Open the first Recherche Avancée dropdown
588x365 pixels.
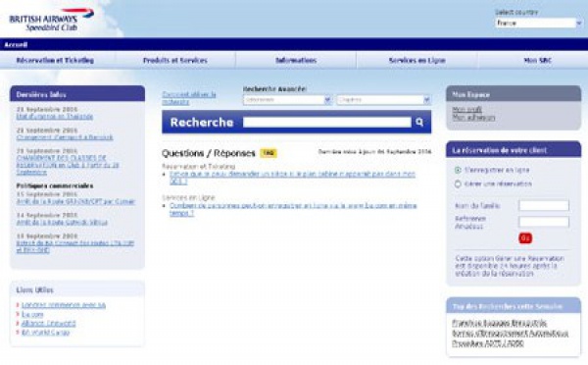coord(287,100)
